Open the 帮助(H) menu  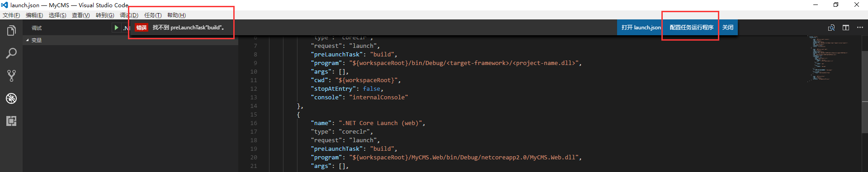tap(176, 15)
